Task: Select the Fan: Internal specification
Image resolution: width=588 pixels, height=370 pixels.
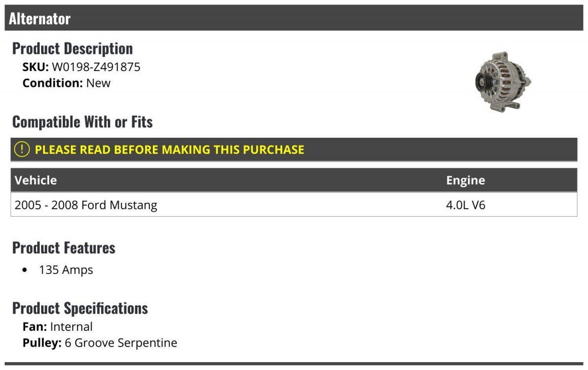Action: click(58, 326)
